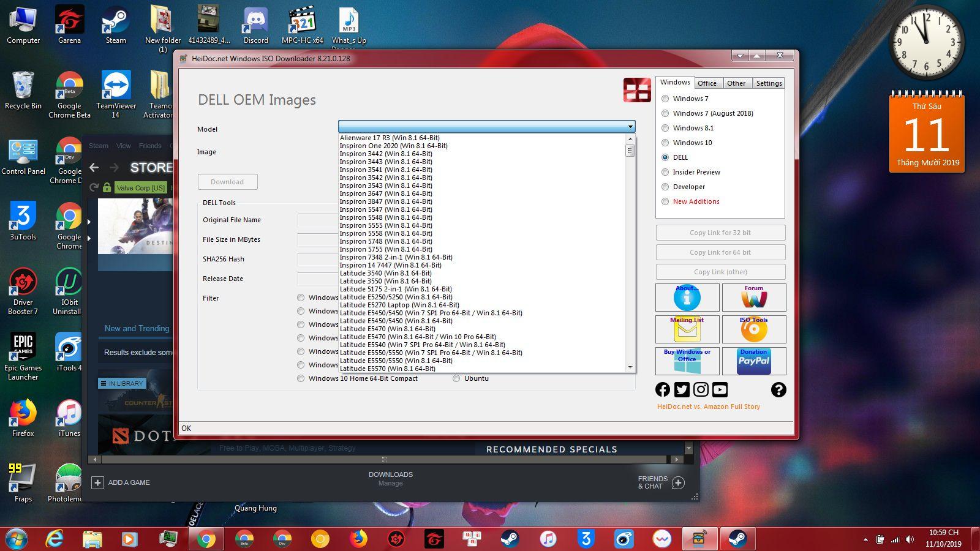Select the Windows 10 radio button
980x551 pixels.
665,143
